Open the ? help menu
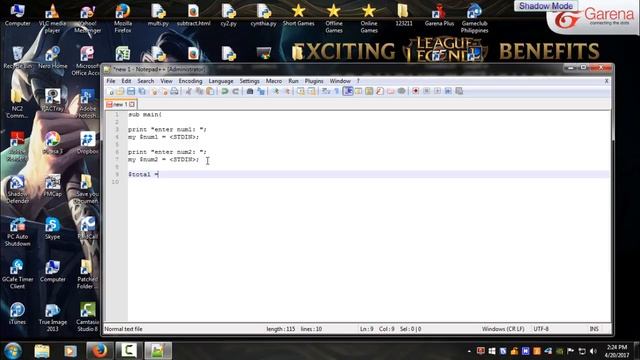The height and width of the screenshot is (360, 640). tap(358, 81)
